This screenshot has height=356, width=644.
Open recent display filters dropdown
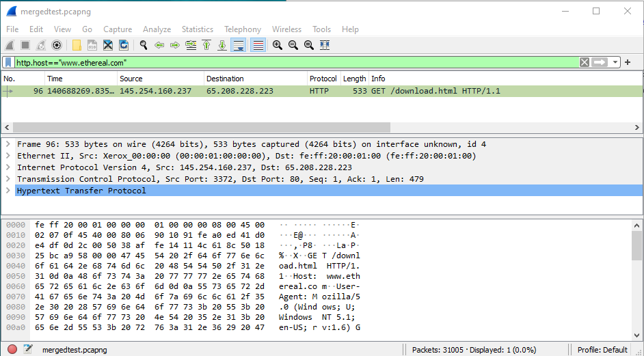[x=615, y=62]
